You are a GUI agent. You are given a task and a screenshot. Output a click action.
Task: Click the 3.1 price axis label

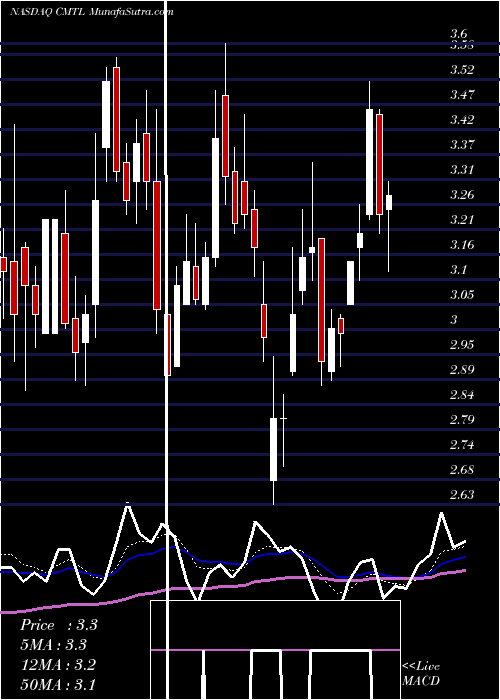point(458,270)
